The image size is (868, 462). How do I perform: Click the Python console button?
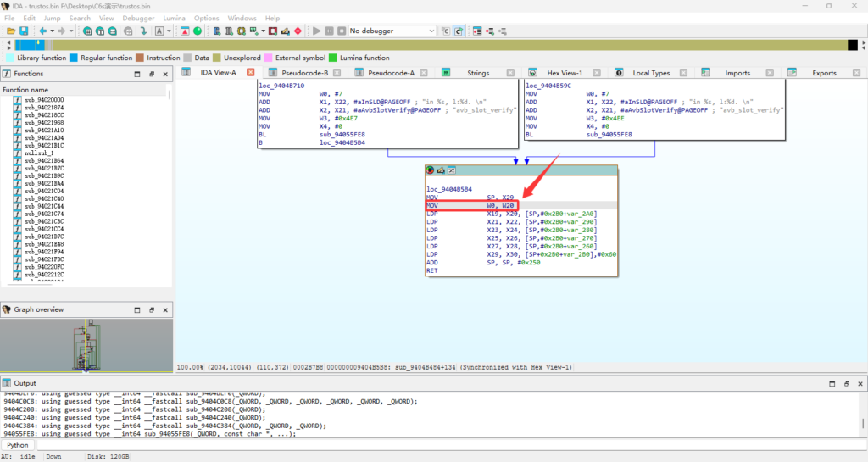coord(17,444)
